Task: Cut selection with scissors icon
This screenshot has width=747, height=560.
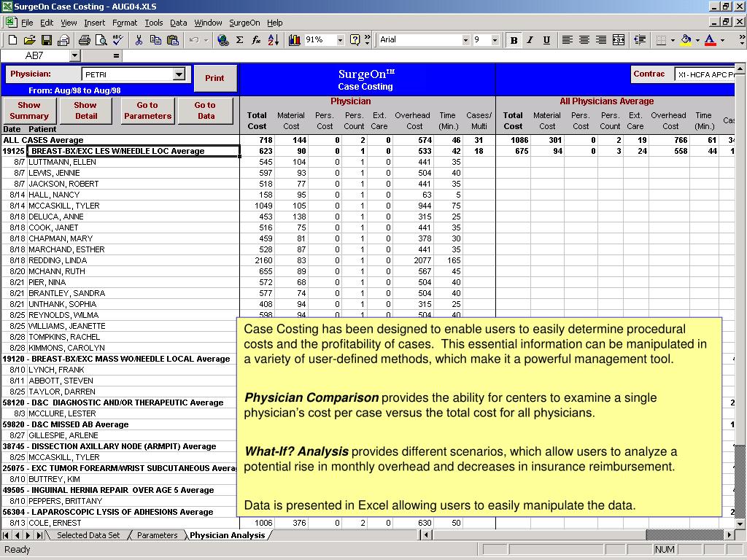Action: (139, 40)
